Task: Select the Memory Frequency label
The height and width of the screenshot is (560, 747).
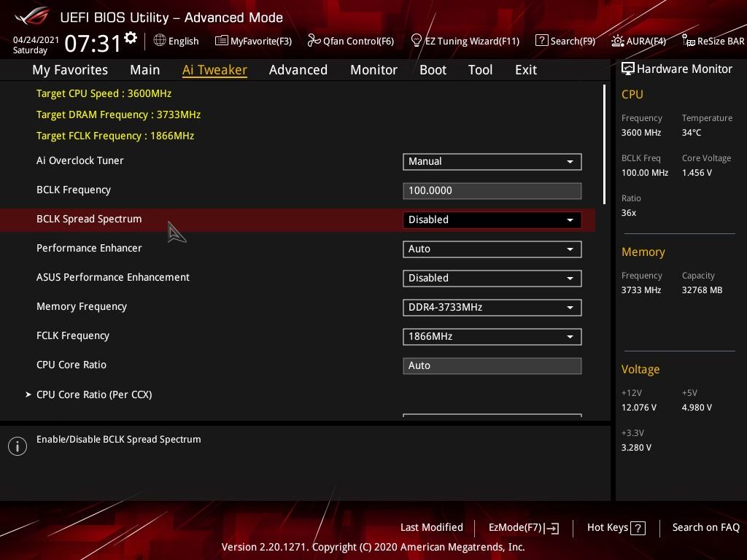Action: 82,307
